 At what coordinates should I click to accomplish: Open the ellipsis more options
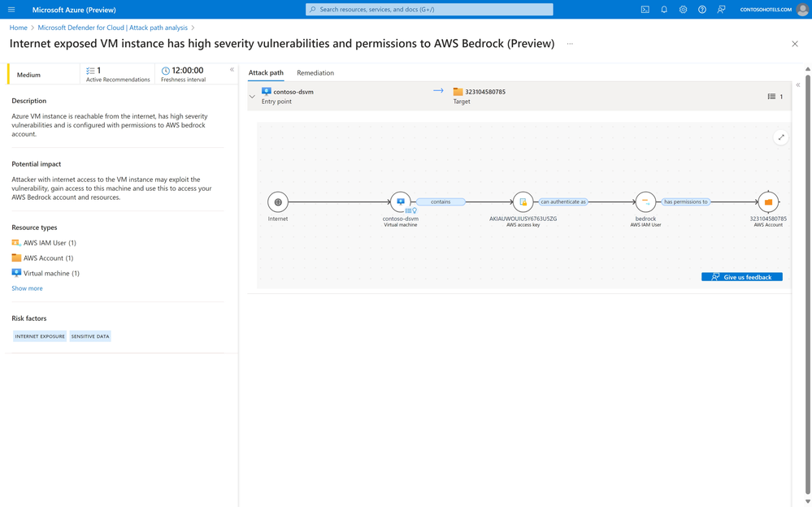coord(570,44)
